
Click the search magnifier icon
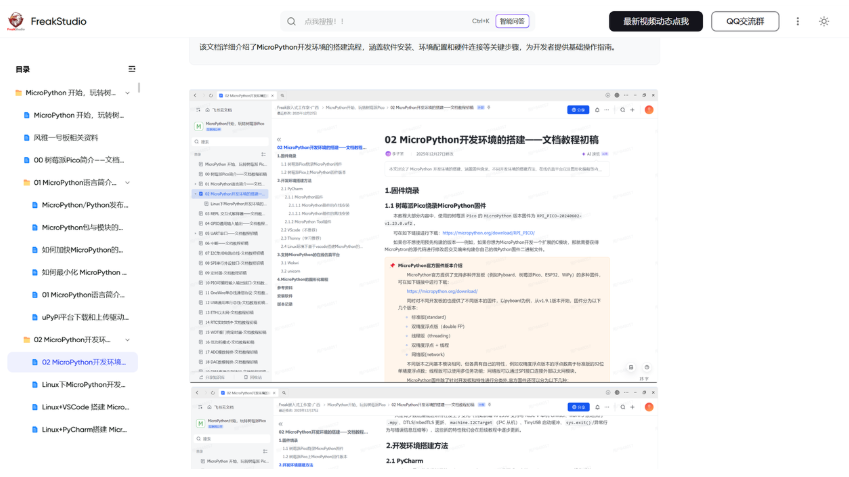[291, 21]
